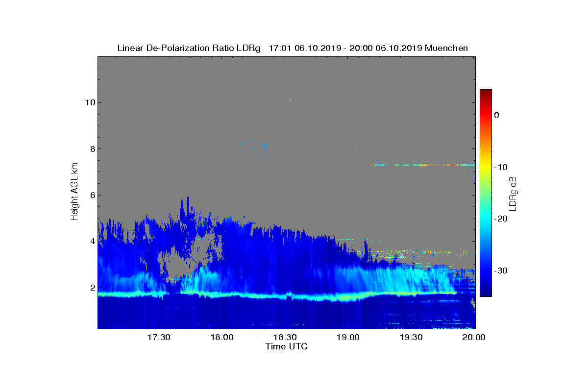Click the colorbar value '-10'
The width and height of the screenshot is (588, 392).
coord(501,167)
